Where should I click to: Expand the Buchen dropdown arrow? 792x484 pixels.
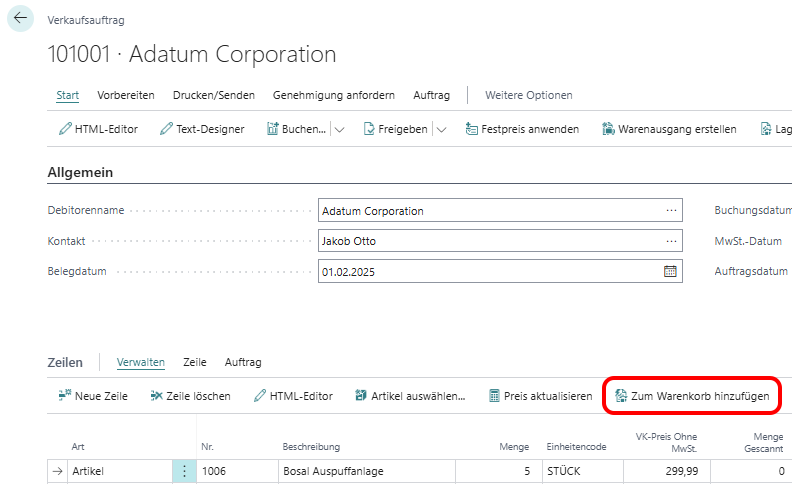tap(339, 129)
